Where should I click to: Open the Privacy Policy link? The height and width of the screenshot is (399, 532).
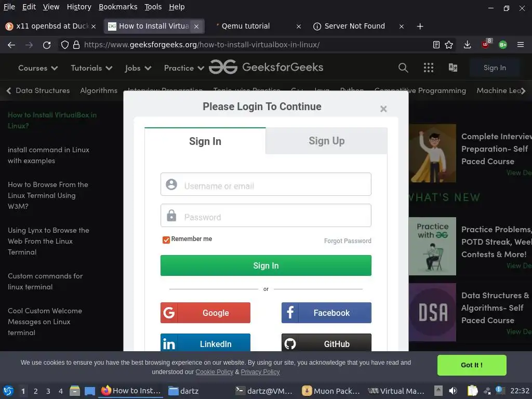pos(260,372)
